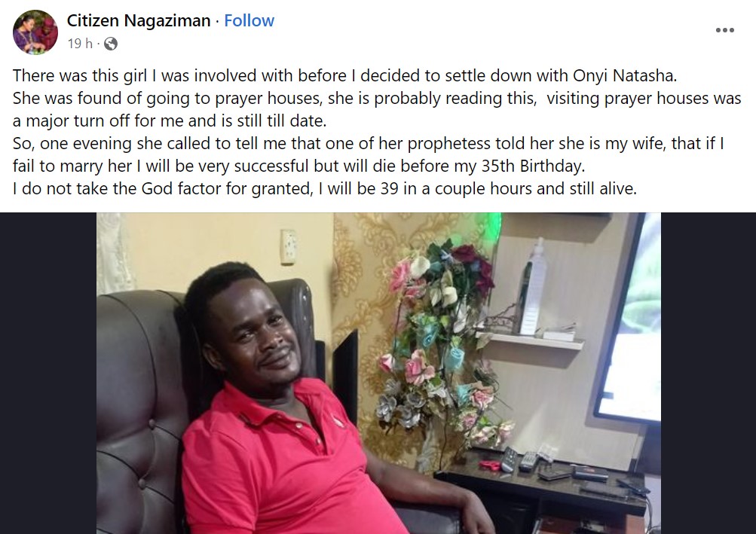756x534 pixels.
Task: Click the name Onyi Natasha in the post
Action: 625,75
